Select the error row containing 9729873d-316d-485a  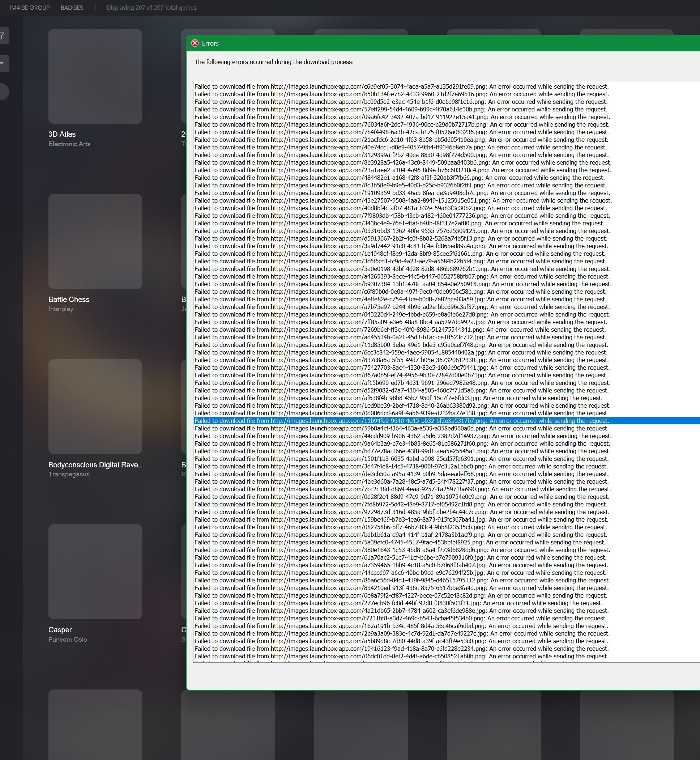[447, 512]
